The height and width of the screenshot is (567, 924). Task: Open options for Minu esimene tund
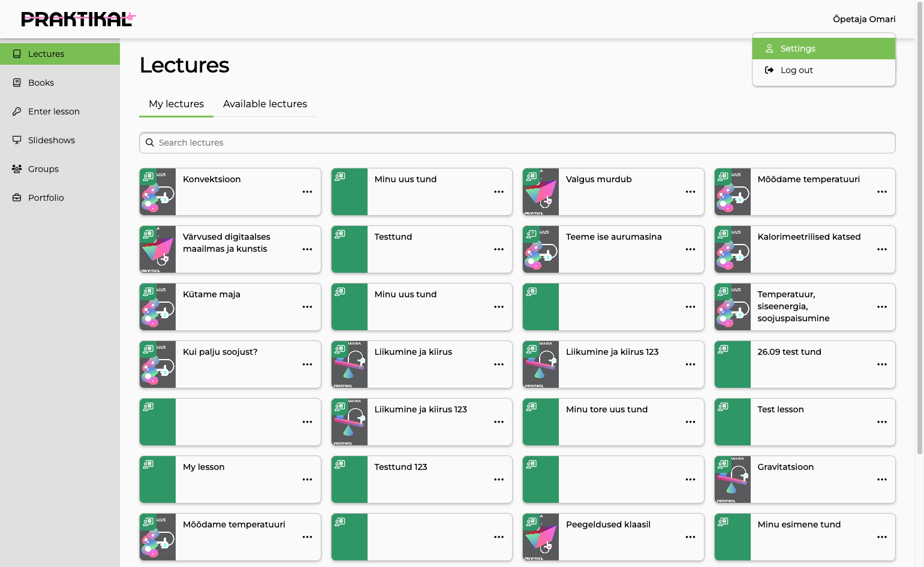[882, 537]
